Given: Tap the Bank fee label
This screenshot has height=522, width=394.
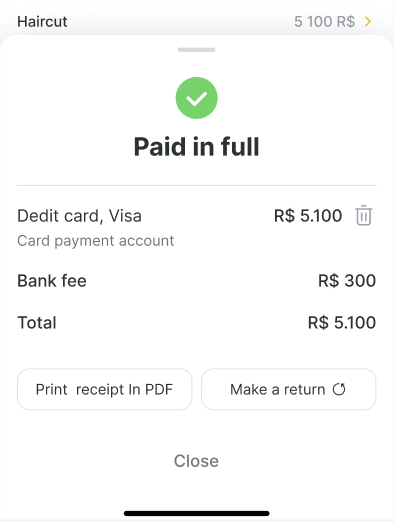Looking at the screenshot, I should click(x=52, y=281).
